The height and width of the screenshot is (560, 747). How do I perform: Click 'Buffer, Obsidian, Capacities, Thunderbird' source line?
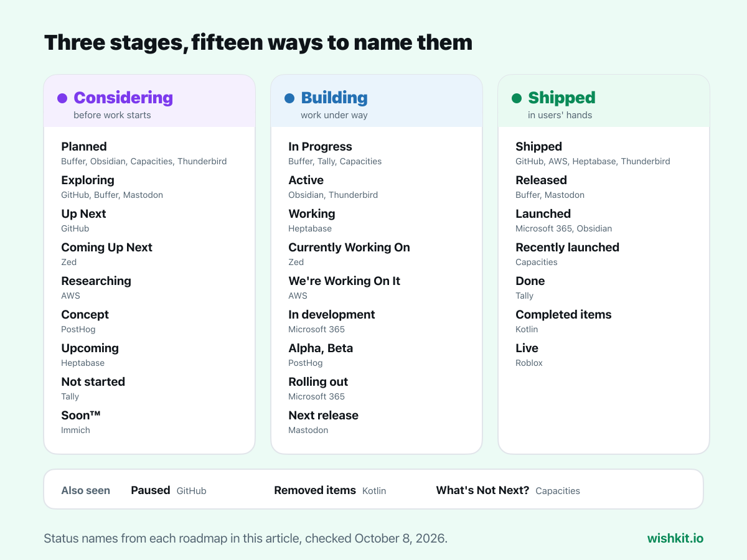144,161
